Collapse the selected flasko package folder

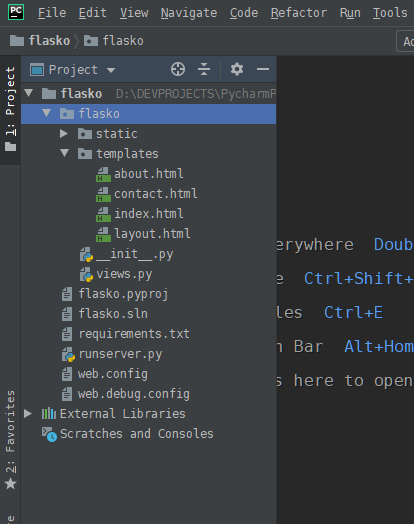coord(47,113)
